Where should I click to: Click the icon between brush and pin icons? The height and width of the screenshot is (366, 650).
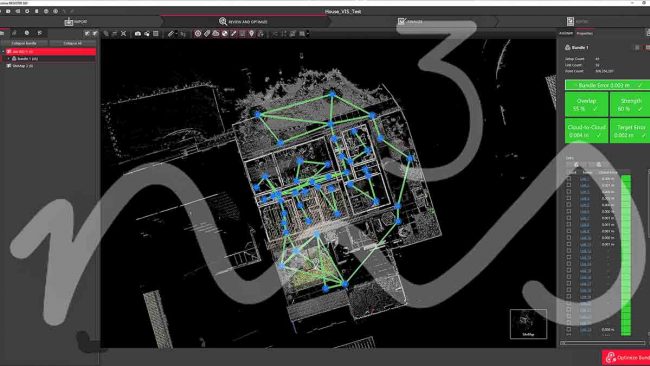tap(243, 34)
